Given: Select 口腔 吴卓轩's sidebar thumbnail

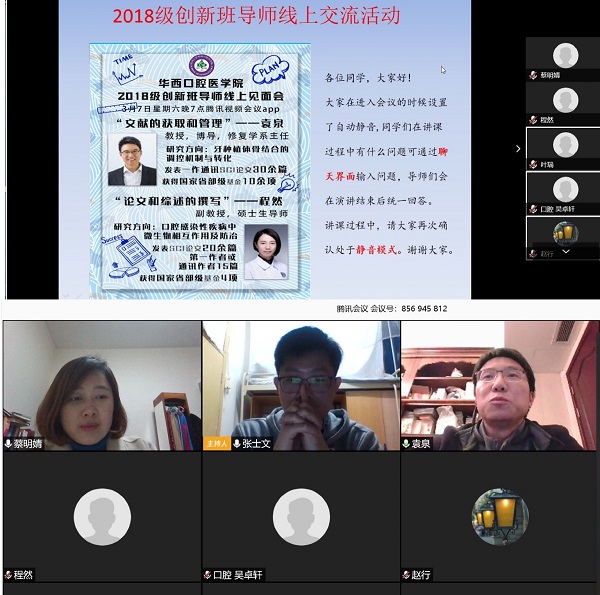Looking at the screenshot, I should pyautogui.click(x=566, y=190).
